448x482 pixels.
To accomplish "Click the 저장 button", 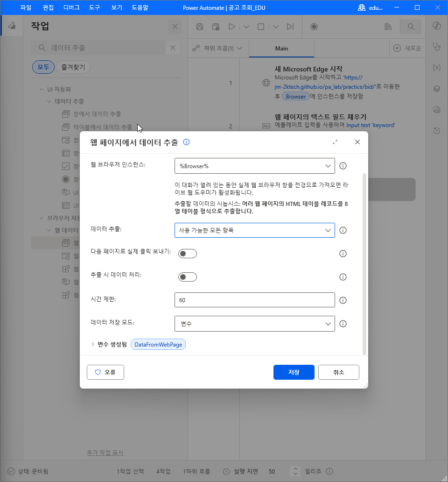I will [x=294, y=372].
